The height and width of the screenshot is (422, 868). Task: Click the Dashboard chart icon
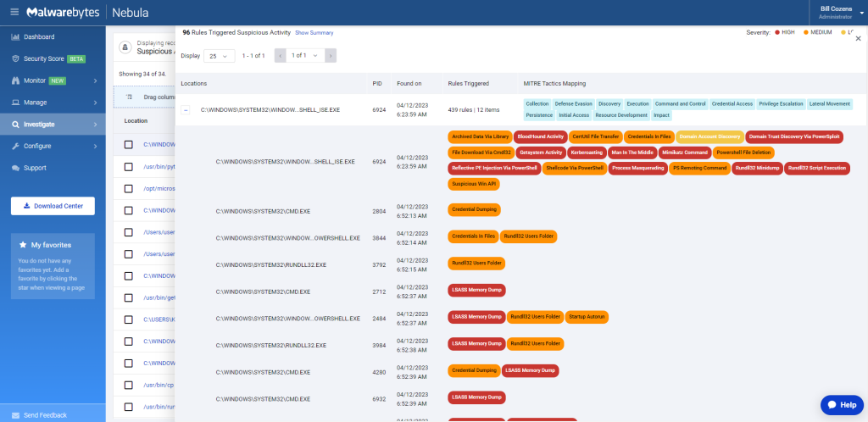[x=15, y=37]
